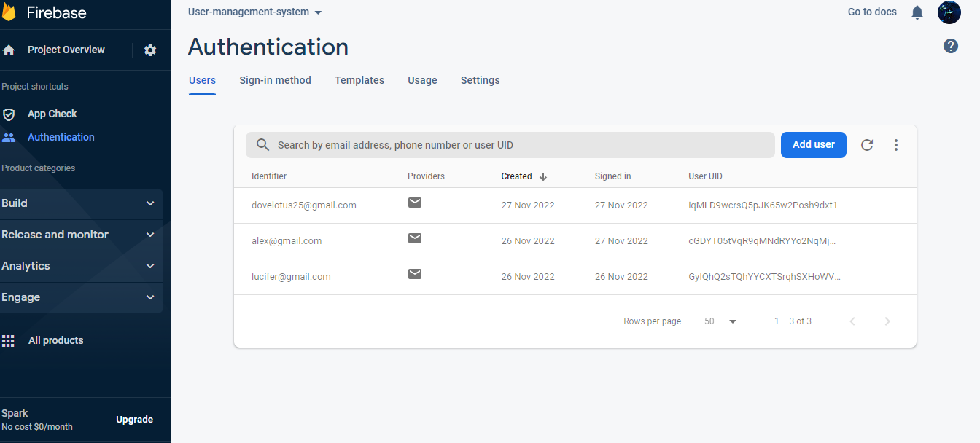Open the Rows per page dropdown

[719, 321]
